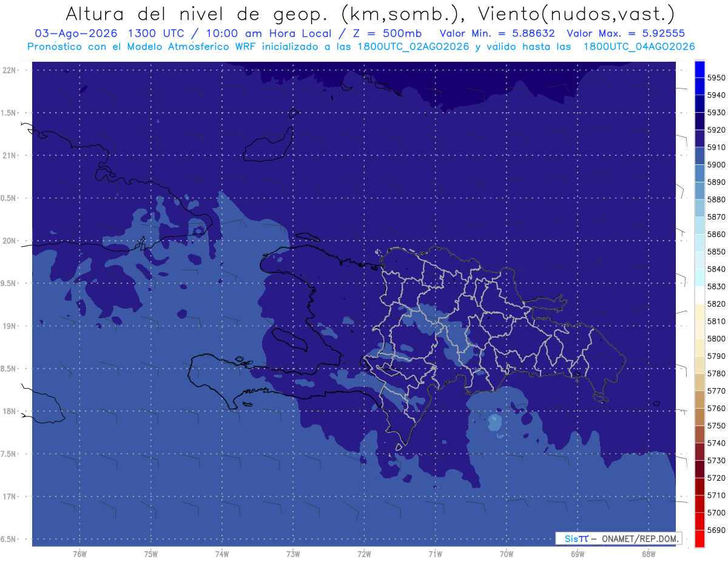Click the color bar swatch between 5810 and 5820
The width and height of the screenshot is (728, 562).
click(699, 312)
